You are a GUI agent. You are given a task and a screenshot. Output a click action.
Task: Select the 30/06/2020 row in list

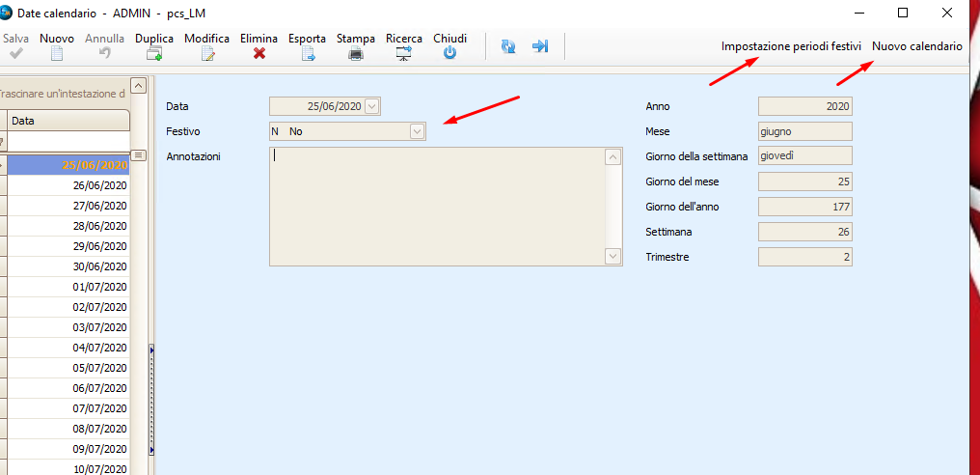(68, 266)
